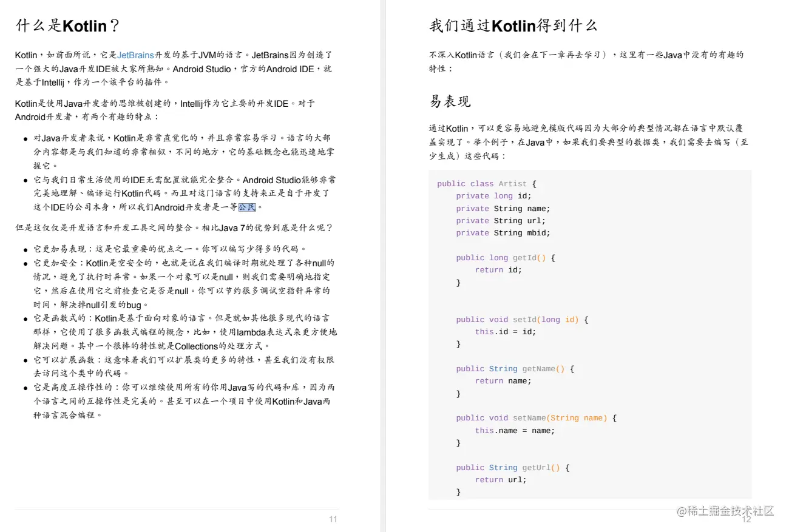Click the paragraph starting 但是这仅仅是开发语言

174,227
